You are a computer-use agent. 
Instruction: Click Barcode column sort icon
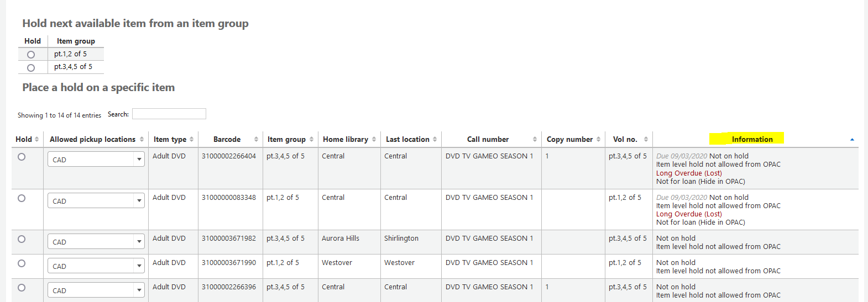point(256,139)
